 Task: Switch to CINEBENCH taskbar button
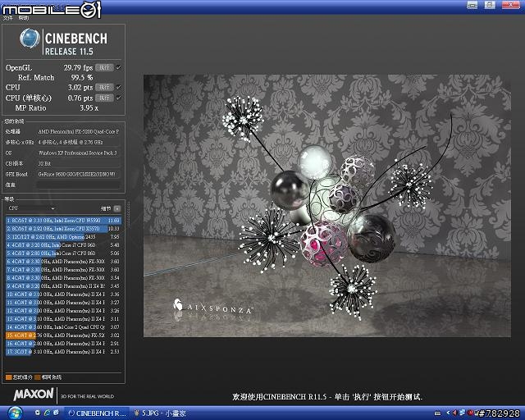97,413
